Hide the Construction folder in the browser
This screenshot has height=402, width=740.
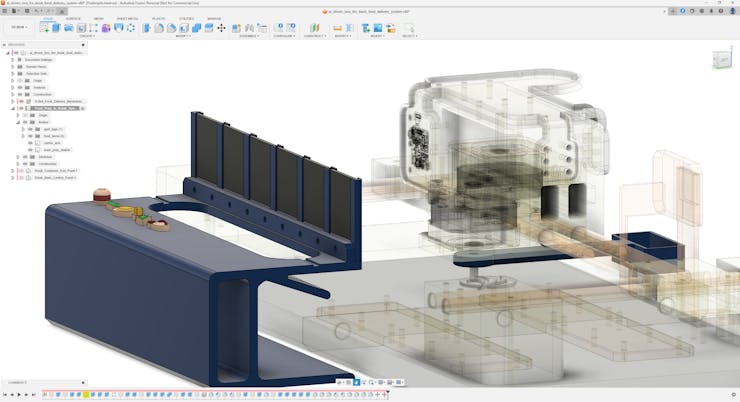pyautogui.click(x=24, y=164)
